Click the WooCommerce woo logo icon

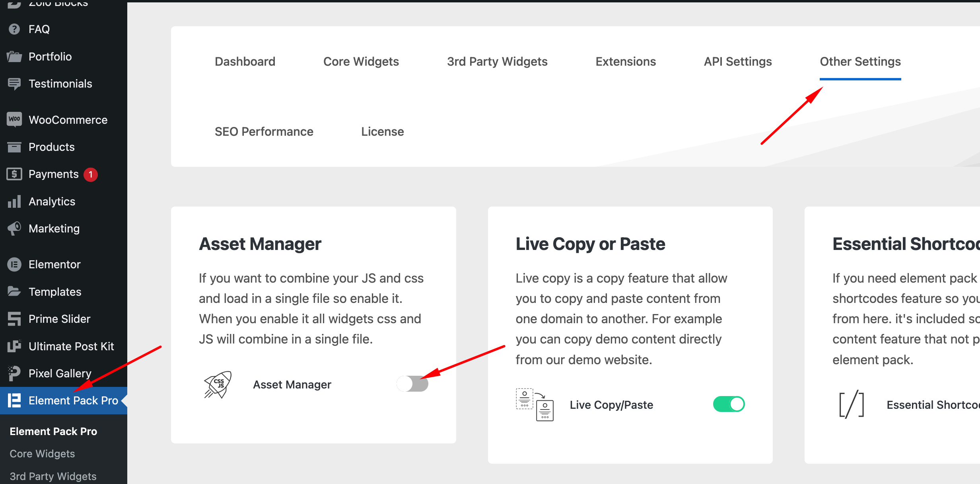pyautogui.click(x=14, y=119)
